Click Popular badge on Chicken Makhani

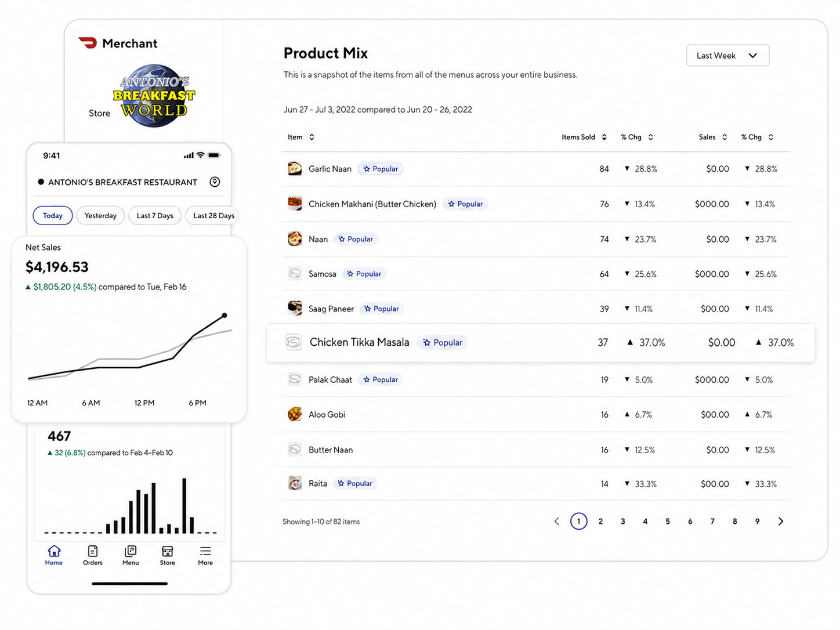465,204
